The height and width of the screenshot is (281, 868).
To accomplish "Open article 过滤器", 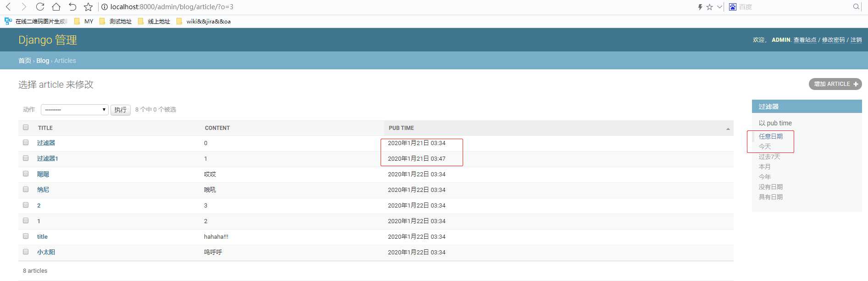I will [46, 143].
